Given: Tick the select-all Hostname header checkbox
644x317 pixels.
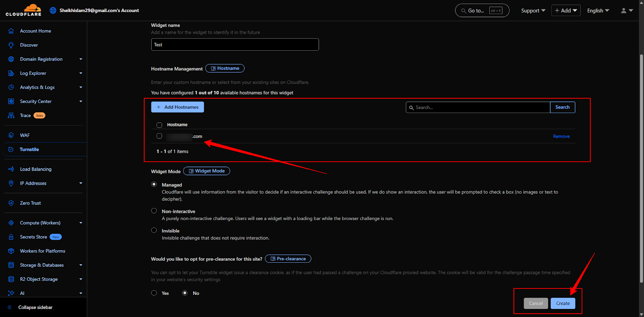Looking at the screenshot, I should 159,125.
